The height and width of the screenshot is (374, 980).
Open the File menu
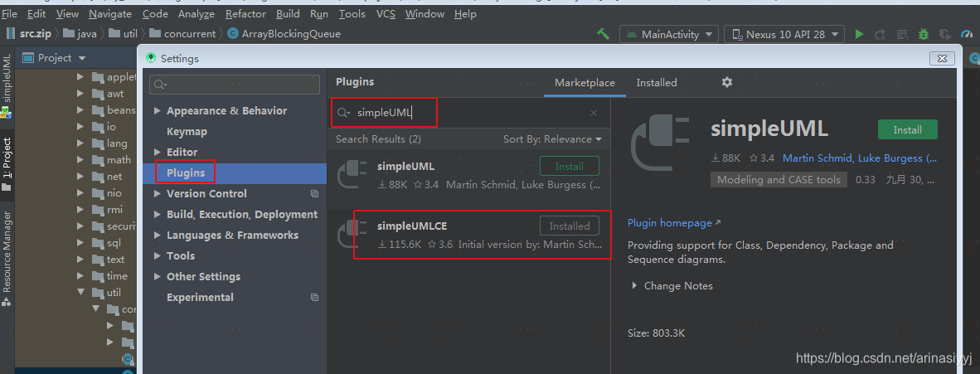pos(10,14)
